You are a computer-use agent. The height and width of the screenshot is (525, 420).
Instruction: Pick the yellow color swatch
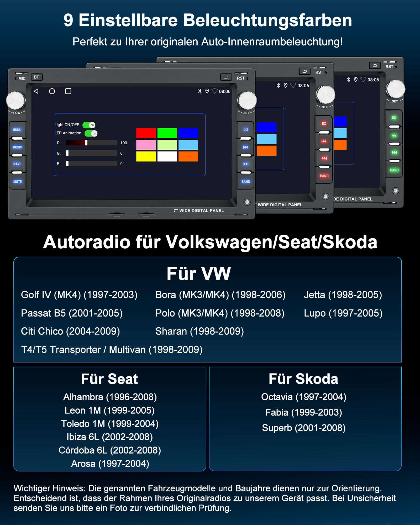click(146, 156)
